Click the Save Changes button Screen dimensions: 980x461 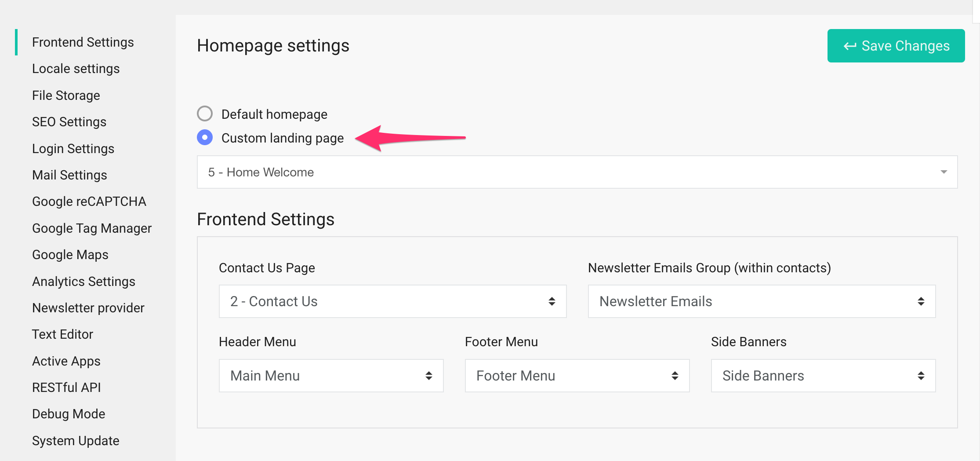tap(896, 46)
